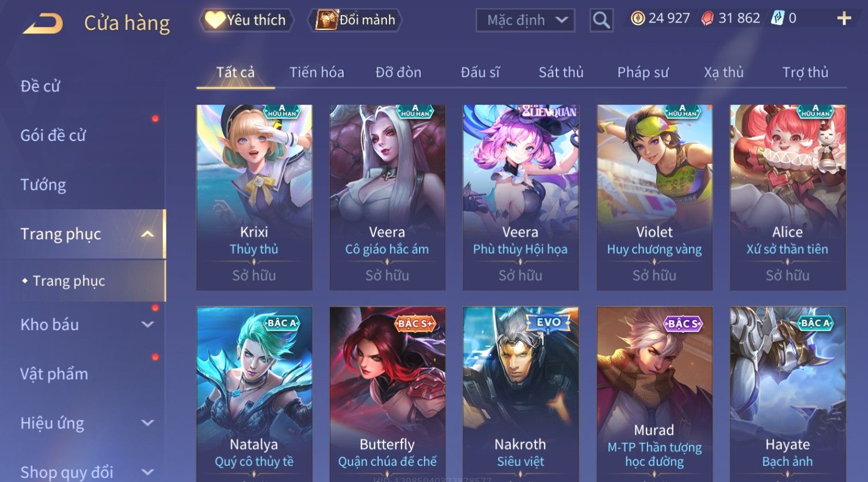
Task: Tap the plus icon to add currency
Action: point(844,19)
